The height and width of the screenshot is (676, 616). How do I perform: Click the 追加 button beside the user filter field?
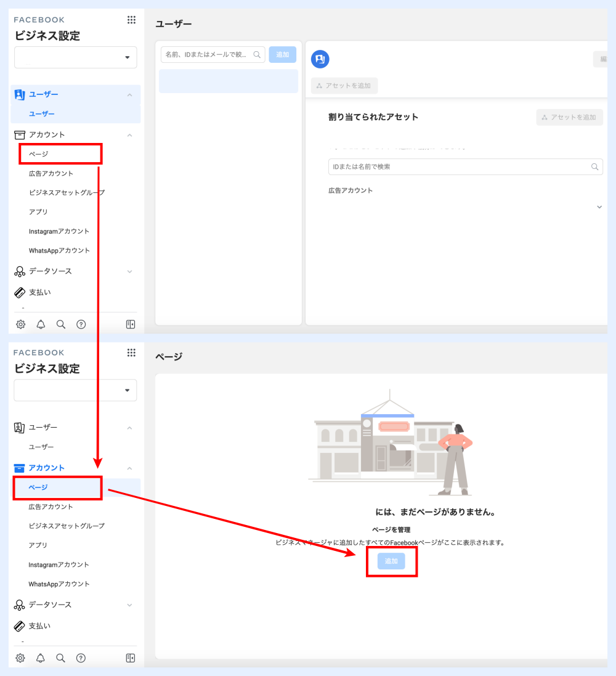click(282, 54)
